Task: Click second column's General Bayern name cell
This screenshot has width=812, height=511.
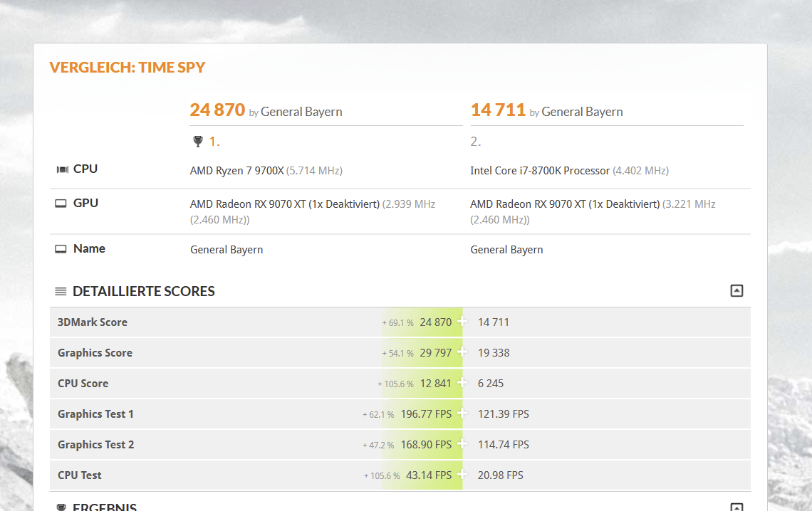Action: pos(506,249)
